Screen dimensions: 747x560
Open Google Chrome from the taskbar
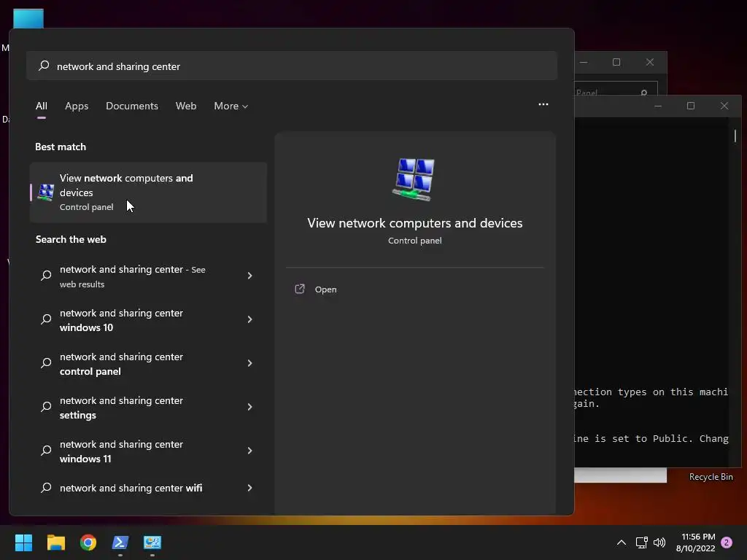point(88,542)
